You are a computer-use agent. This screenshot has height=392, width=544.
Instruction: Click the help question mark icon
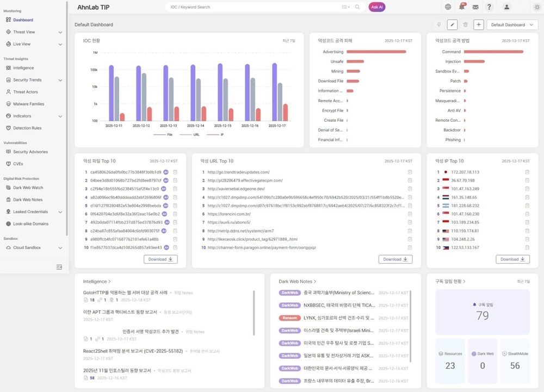[x=489, y=7]
